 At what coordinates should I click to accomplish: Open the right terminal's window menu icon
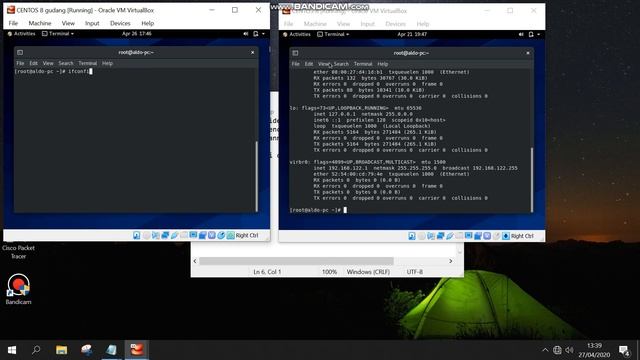(295, 53)
